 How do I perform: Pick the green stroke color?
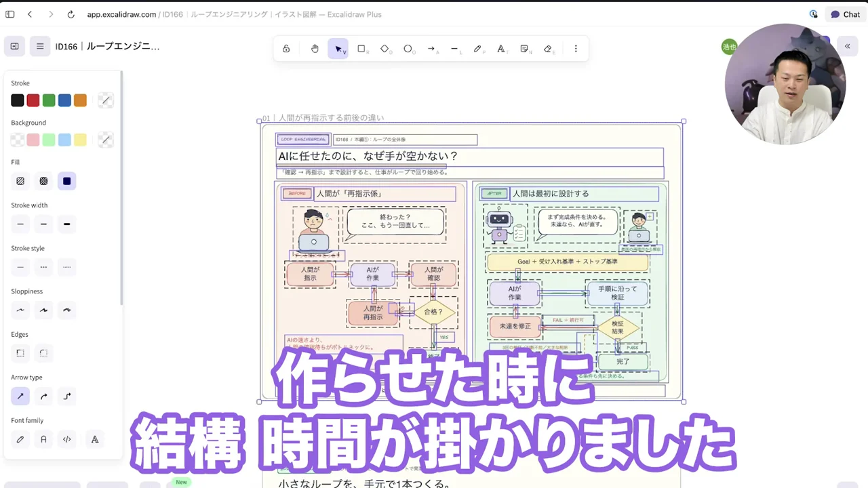coord(49,100)
